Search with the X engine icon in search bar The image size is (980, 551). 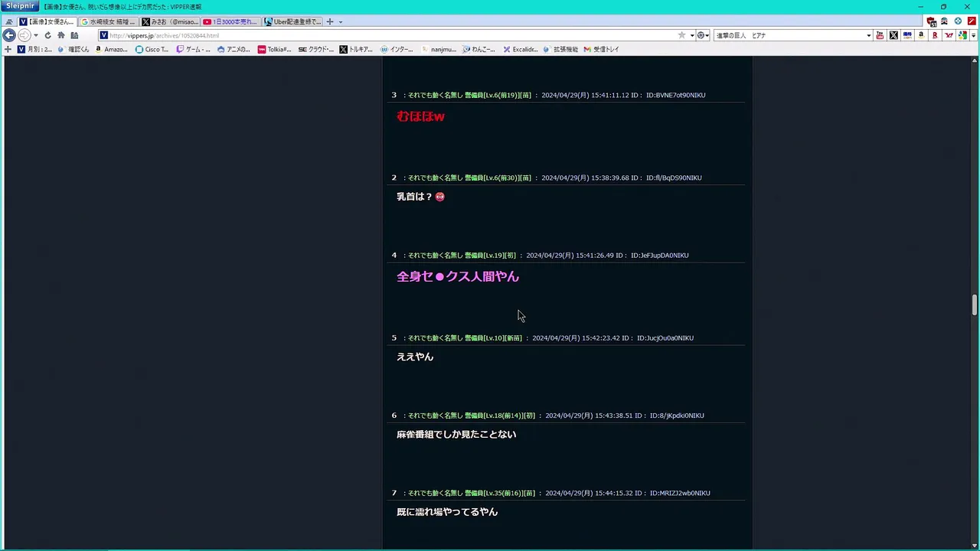click(x=893, y=35)
